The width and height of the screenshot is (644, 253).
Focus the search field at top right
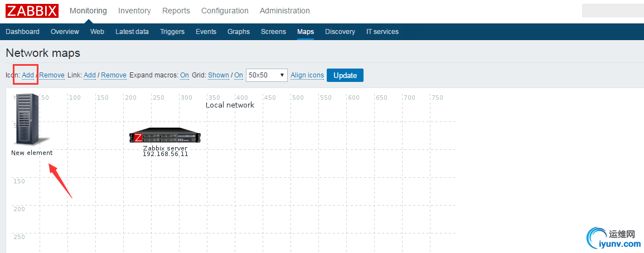613,11
